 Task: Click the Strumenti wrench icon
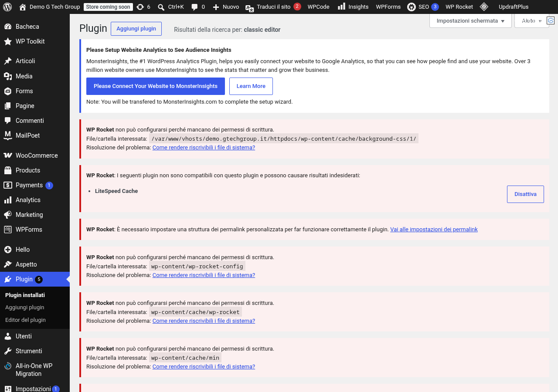click(8, 351)
